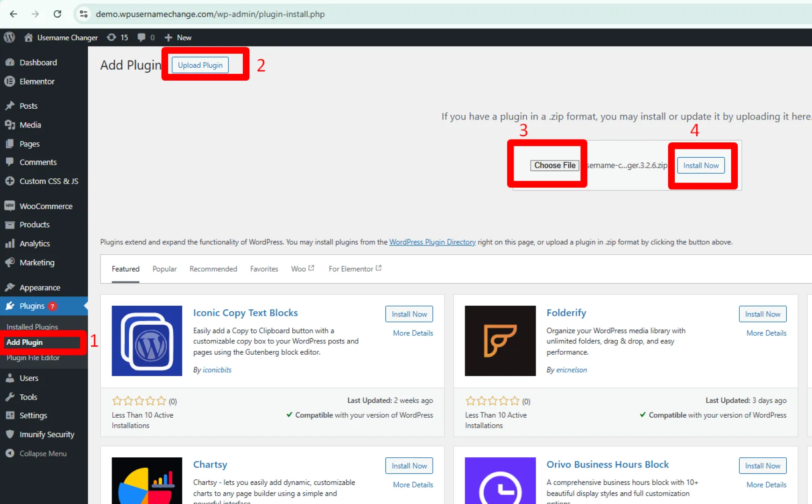Viewport: 812px width, 504px height.
Task: Click the Comments sidebar icon
Action: 10,162
